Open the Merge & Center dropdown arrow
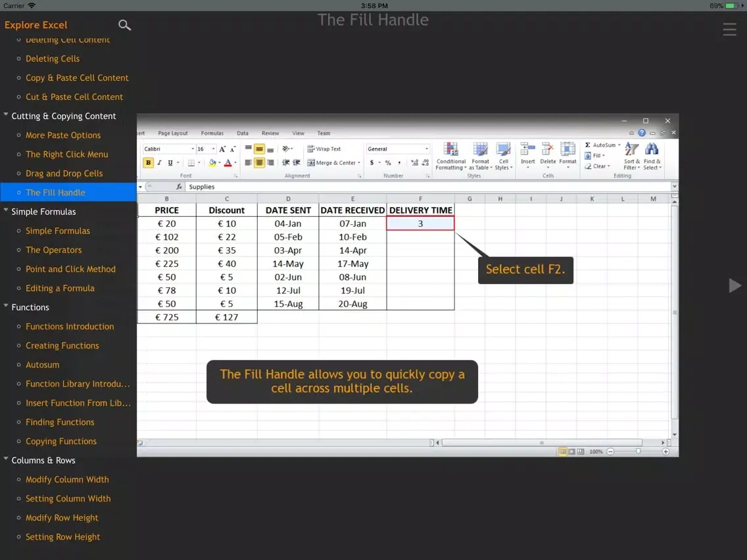Image resolution: width=747 pixels, height=560 pixels. point(359,163)
